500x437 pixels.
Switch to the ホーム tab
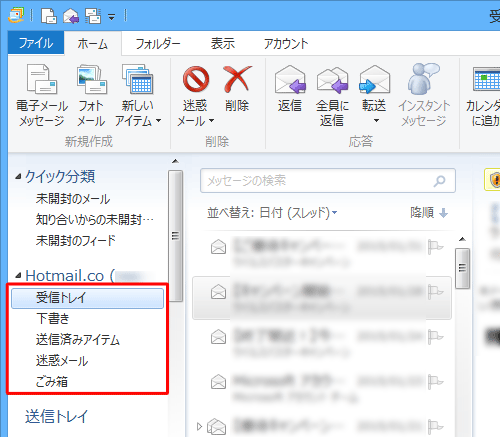coord(93,44)
